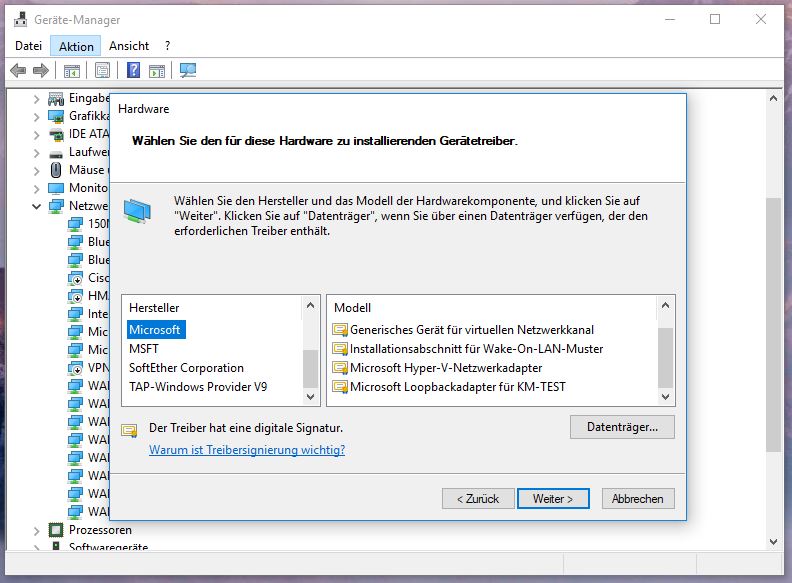
Task: Click Geräte-Manager main scrollbar down arrow
Action: (x=773, y=542)
